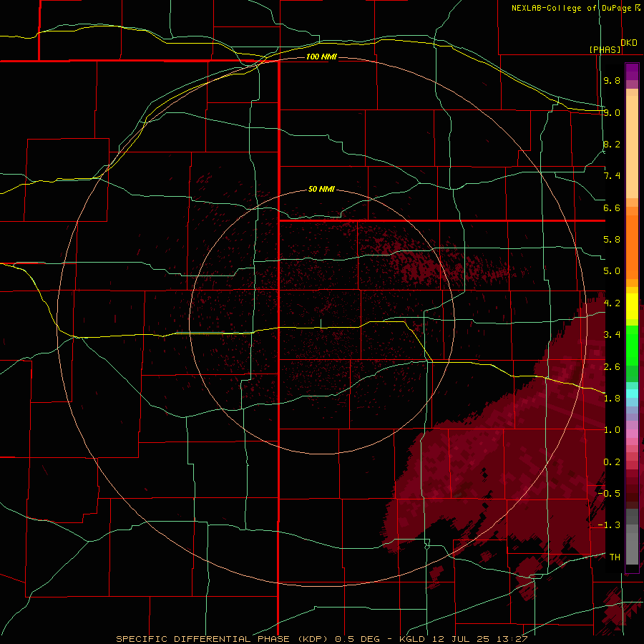Pick the bright green color bar segment
This screenshot has width=644, height=644.
click(x=632, y=345)
